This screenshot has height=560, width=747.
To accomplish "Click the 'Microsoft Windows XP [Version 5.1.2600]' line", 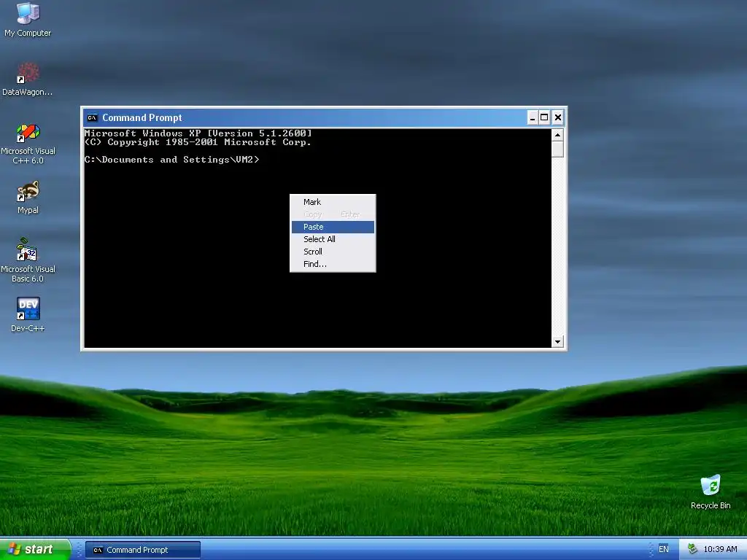I will pos(198,133).
